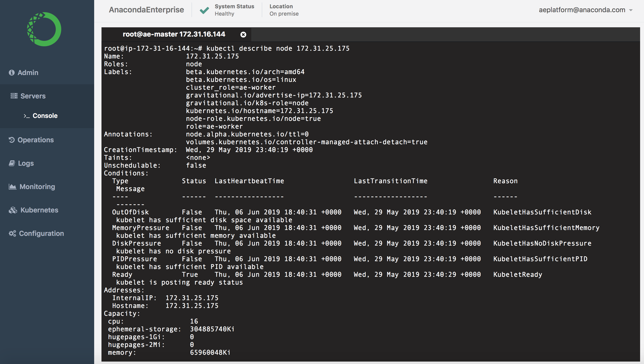This screenshot has width=644, height=364.
Task: Open the Monitoring page
Action: (37, 186)
